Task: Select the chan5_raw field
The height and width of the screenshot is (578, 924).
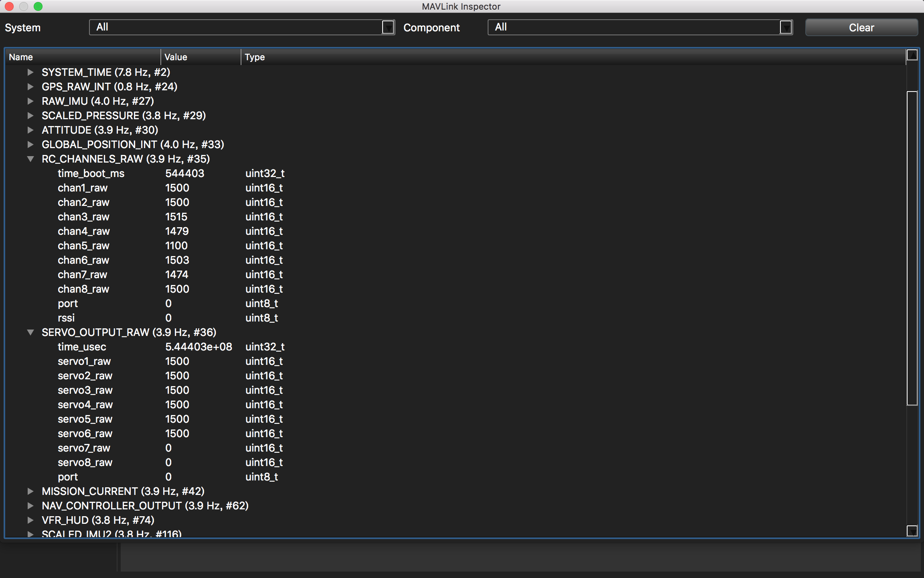Action: click(83, 246)
